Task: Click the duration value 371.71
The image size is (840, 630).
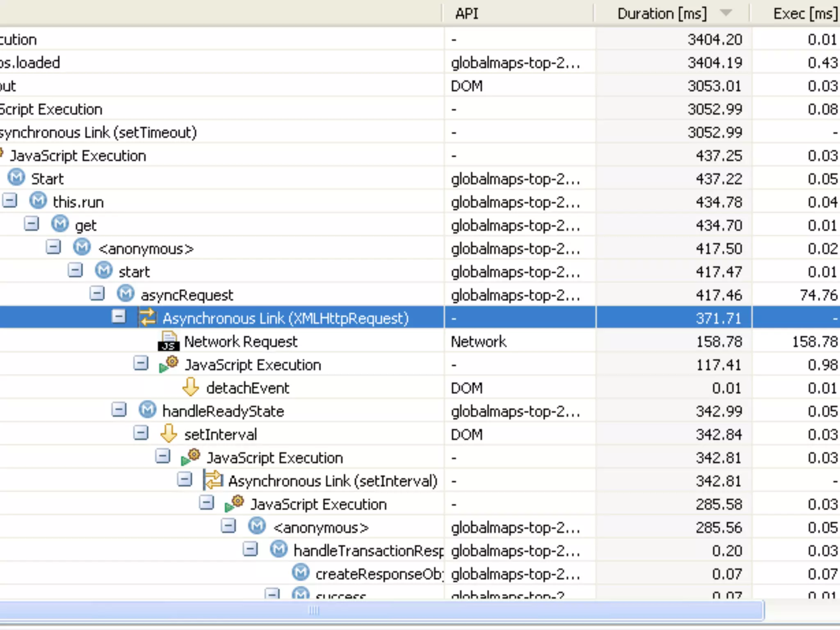Action: tap(719, 318)
